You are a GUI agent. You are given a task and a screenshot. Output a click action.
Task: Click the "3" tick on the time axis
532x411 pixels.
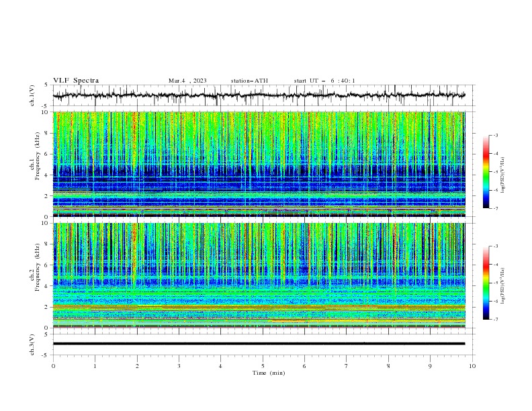point(179,366)
